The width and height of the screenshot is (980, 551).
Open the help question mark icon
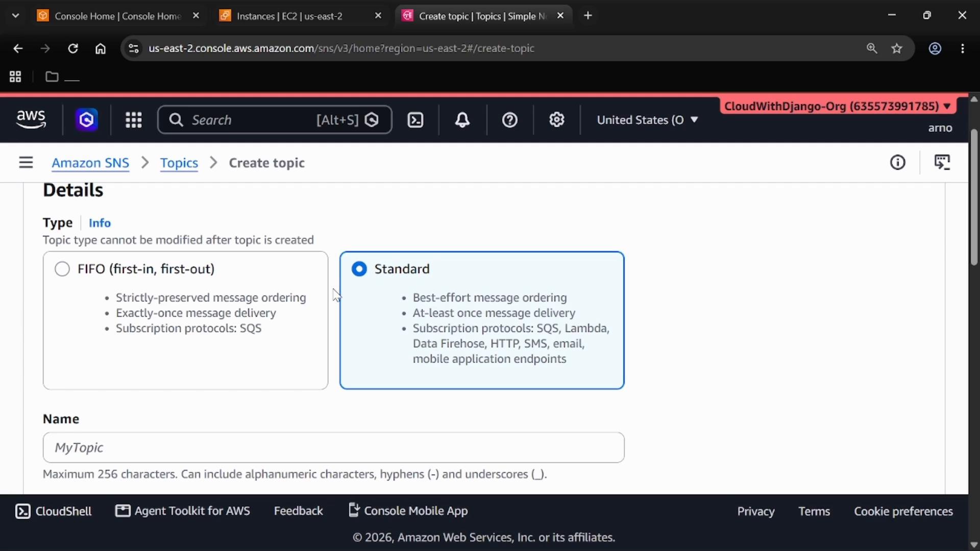click(x=510, y=120)
